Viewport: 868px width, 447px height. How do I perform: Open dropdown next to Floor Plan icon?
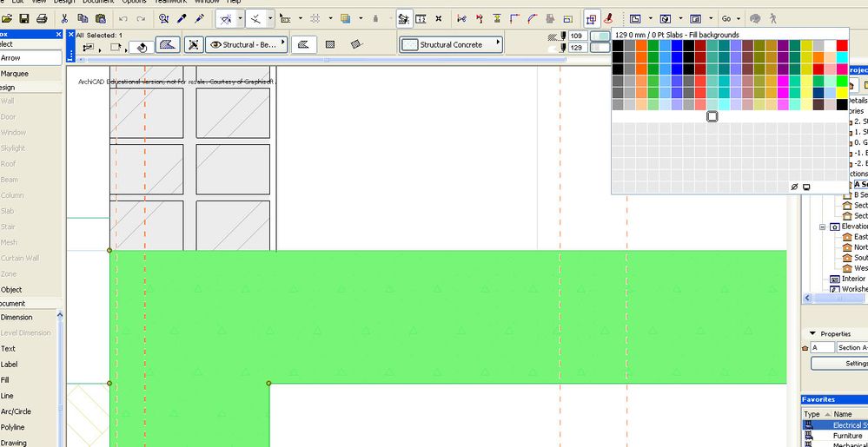coord(650,19)
